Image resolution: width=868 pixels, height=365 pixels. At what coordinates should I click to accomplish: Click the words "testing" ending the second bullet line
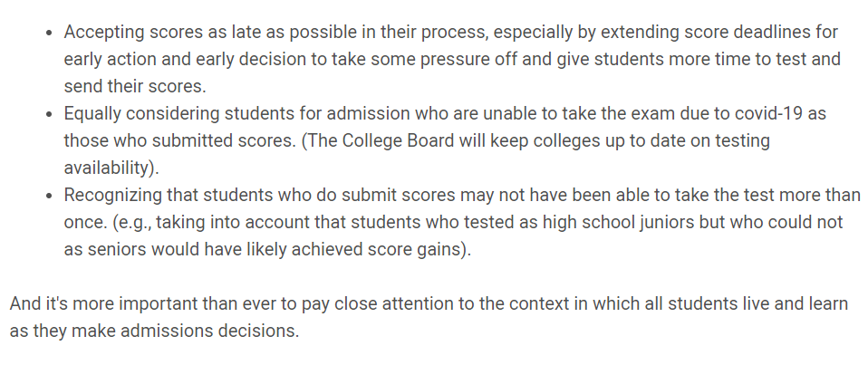pyautogui.click(x=740, y=140)
